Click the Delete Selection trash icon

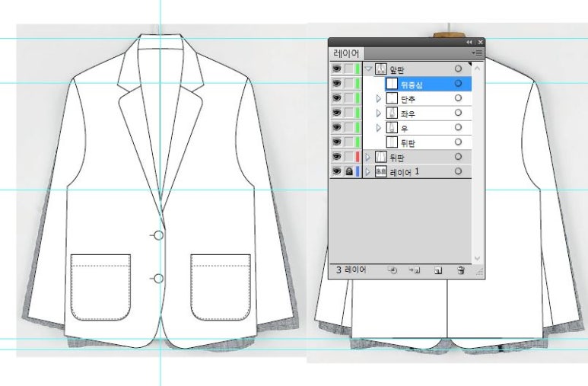coord(461,270)
